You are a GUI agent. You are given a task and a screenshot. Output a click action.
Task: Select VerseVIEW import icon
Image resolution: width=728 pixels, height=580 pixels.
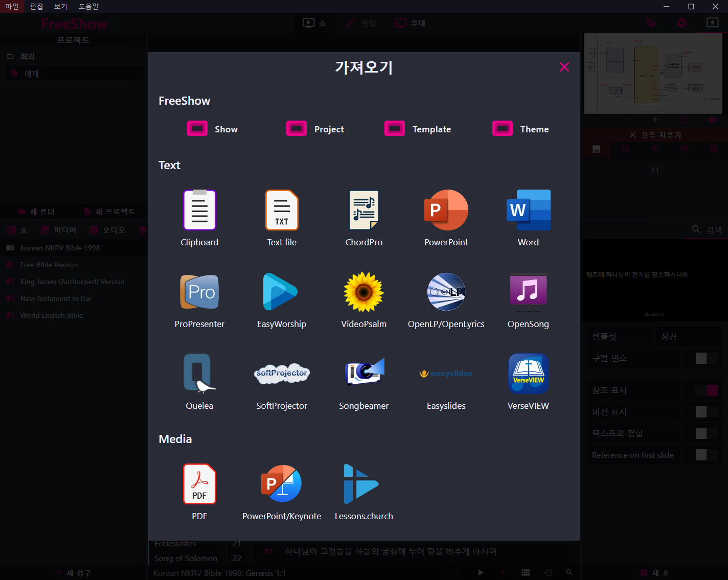528,374
